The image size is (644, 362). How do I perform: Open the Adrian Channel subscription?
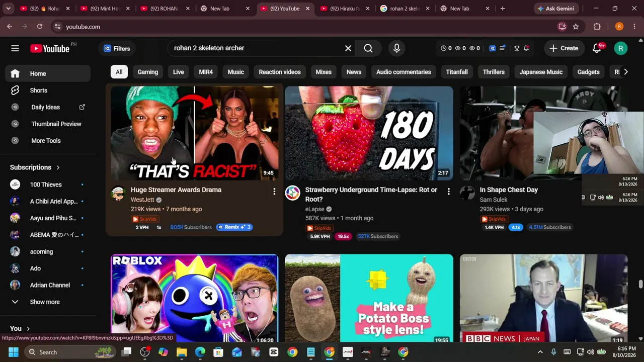point(48,285)
